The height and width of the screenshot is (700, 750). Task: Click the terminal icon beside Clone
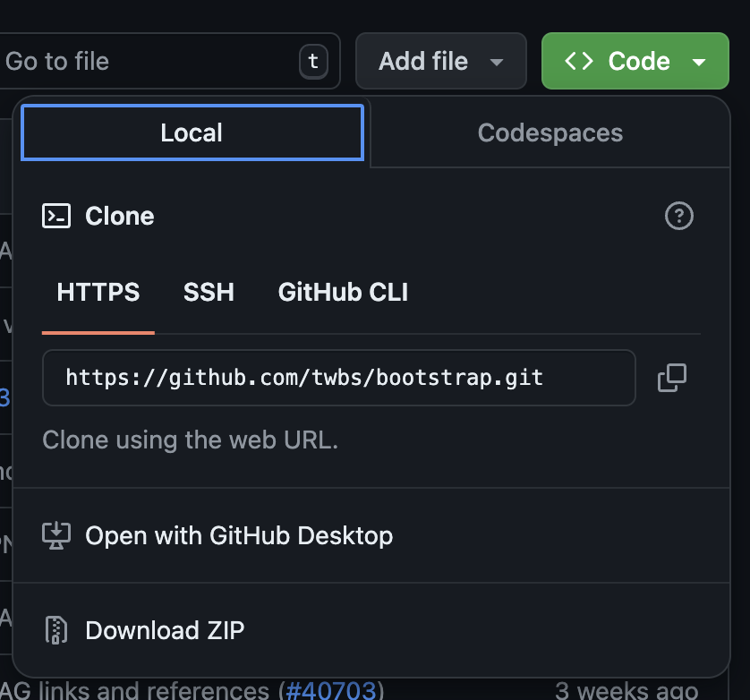(56, 217)
